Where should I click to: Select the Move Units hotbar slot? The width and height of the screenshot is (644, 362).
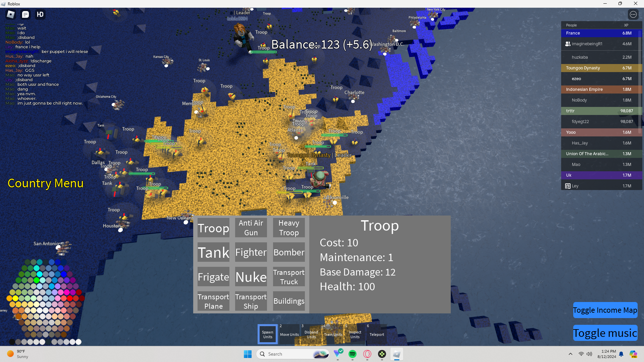point(289,334)
